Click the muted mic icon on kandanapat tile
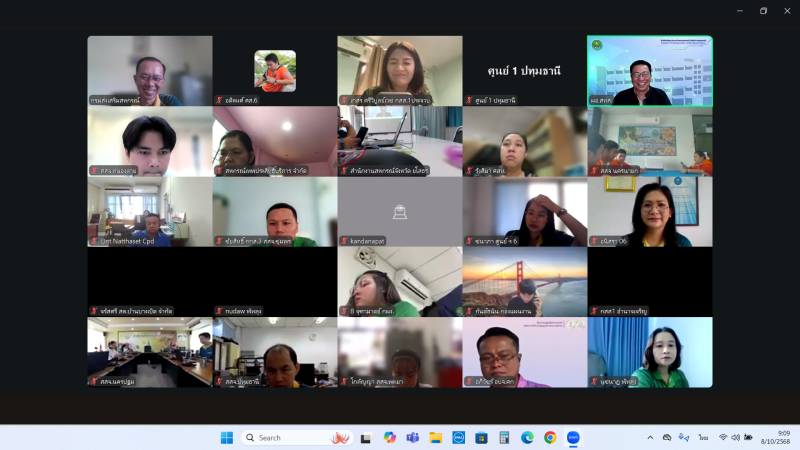800x450 pixels. coord(344,241)
